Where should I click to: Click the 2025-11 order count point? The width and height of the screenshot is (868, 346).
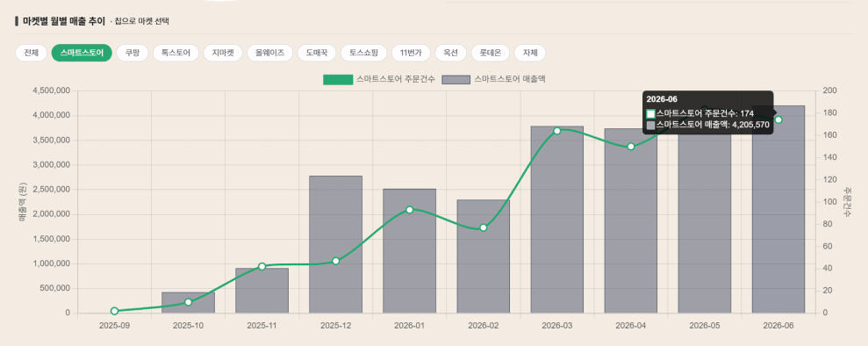[x=262, y=266]
